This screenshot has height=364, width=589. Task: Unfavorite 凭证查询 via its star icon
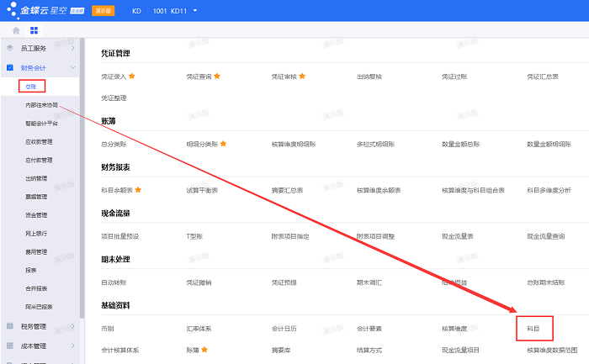pyautogui.click(x=217, y=76)
